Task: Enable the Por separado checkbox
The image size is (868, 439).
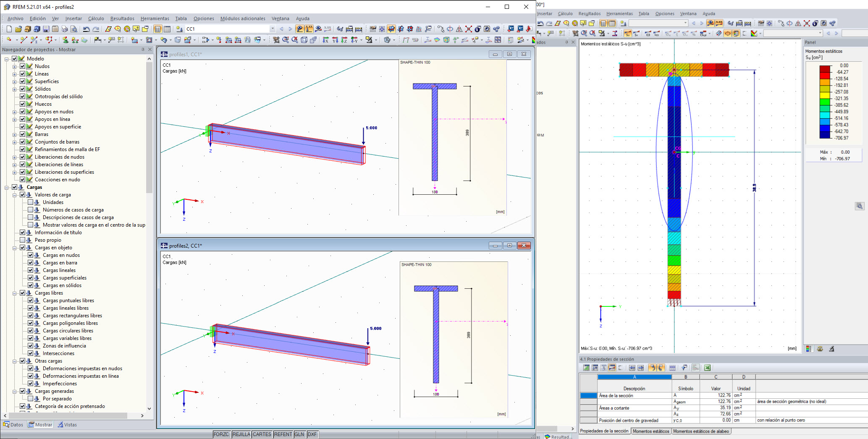Action: [31, 399]
